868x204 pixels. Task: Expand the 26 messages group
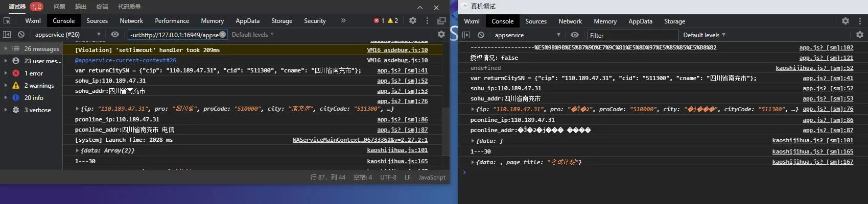click(x=32, y=48)
